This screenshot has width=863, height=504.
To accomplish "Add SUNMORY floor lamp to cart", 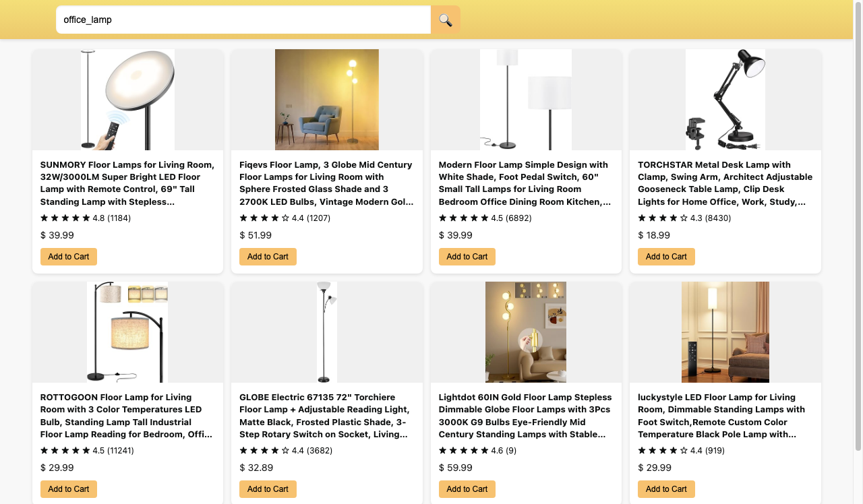I will (69, 257).
